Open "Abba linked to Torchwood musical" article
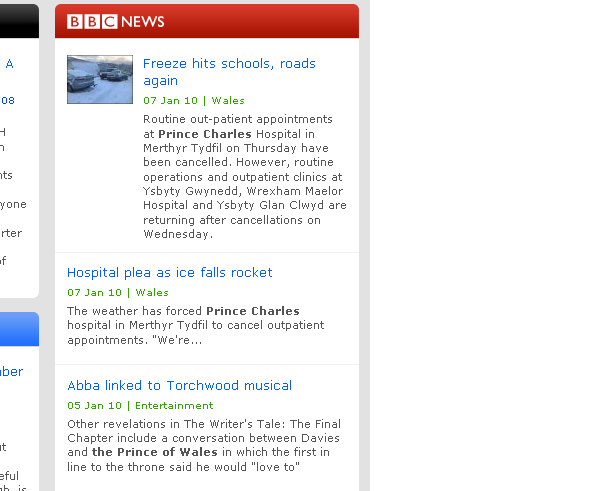Image resolution: width=600 pixels, height=491 pixels. coord(179,385)
